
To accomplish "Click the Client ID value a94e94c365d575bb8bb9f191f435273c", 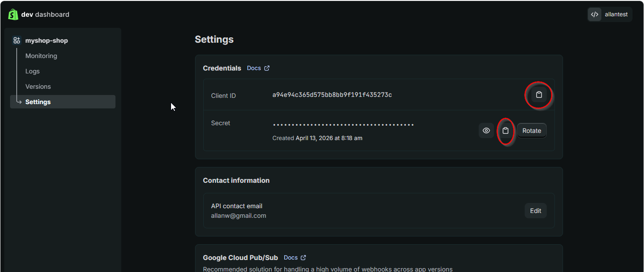I will [x=332, y=95].
